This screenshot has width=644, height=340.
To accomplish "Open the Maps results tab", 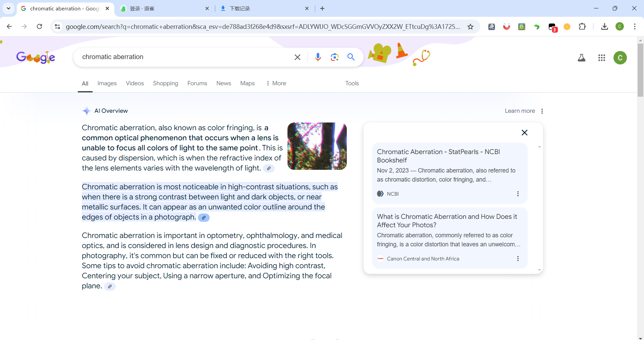I will point(248,83).
